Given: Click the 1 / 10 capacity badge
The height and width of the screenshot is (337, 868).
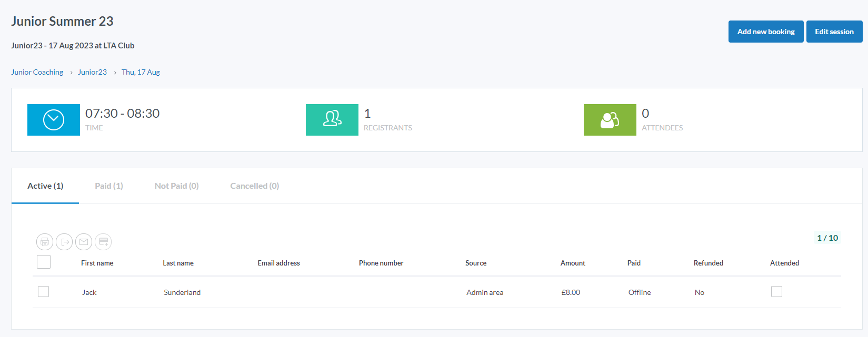Looking at the screenshot, I should 827,238.
